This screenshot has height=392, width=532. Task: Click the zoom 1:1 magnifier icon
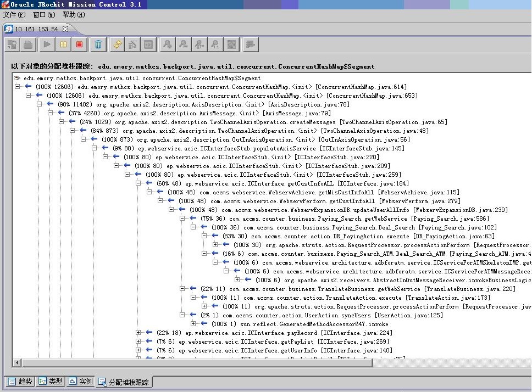pos(215,44)
